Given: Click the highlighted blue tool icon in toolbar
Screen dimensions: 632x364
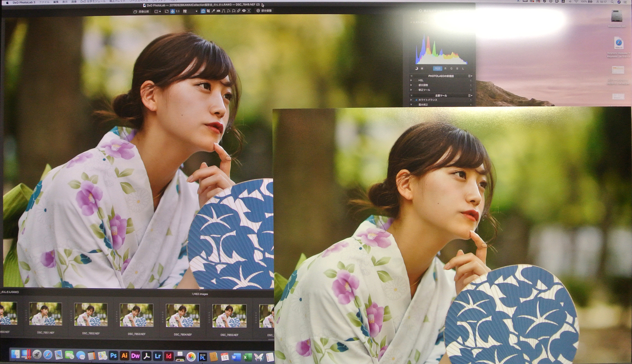Looking at the screenshot, I should pyautogui.click(x=203, y=11).
